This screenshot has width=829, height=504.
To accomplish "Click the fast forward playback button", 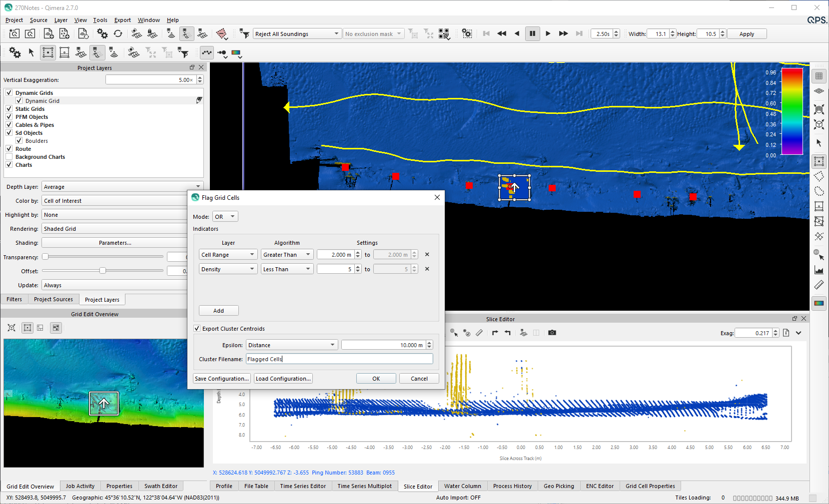I will 563,33.
